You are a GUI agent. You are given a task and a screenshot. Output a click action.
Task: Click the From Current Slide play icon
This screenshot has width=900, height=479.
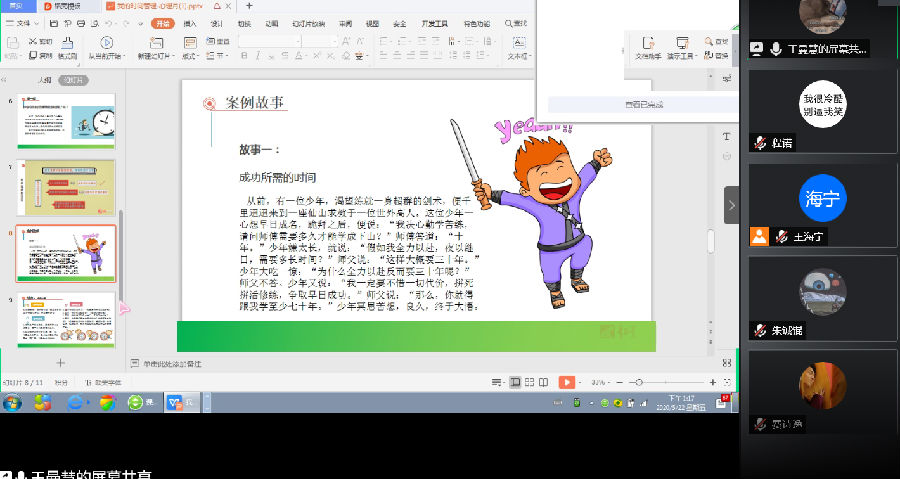coord(106,43)
